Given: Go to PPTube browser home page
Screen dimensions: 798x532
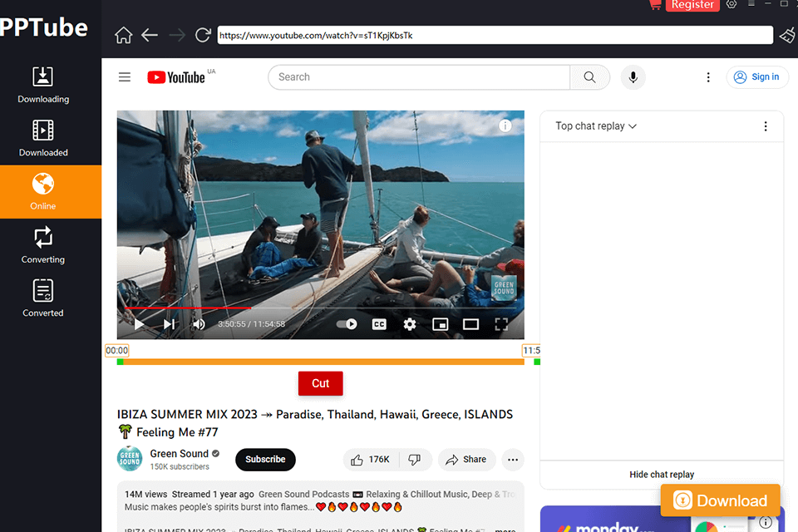Looking at the screenshot, I should [123, 35].
